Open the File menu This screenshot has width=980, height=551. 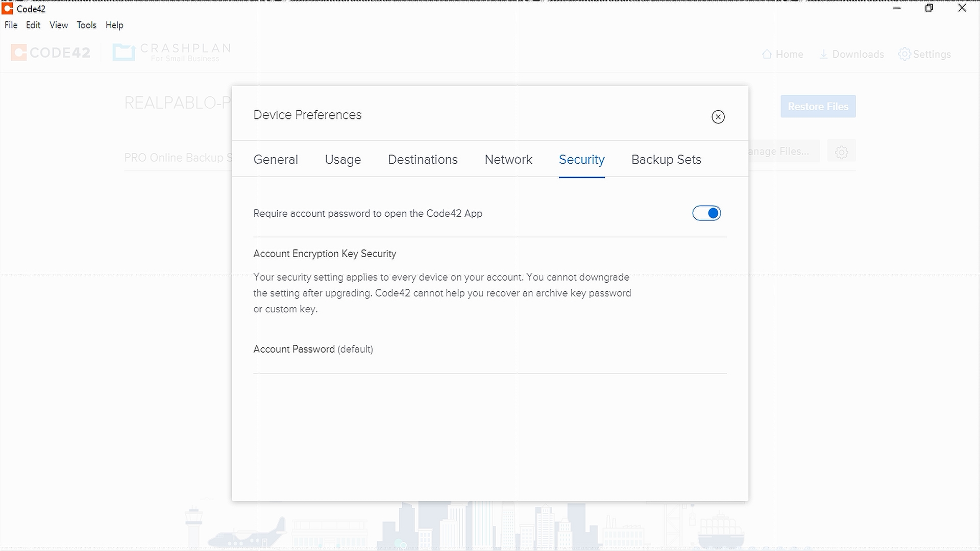tap(11, 25)
